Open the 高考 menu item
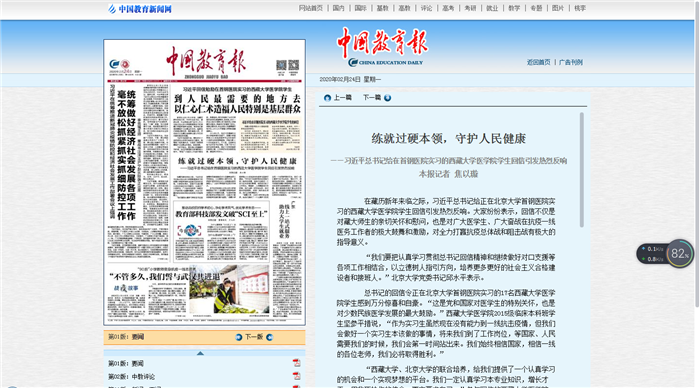 [448, 8]
